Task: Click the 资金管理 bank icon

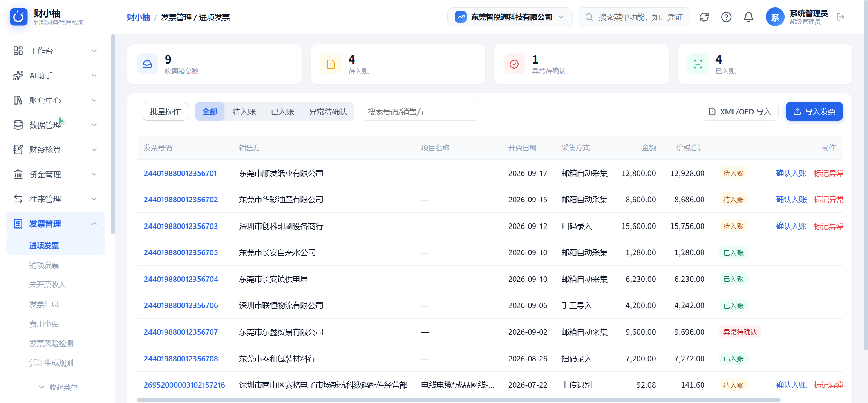Action: coord(18,174)
